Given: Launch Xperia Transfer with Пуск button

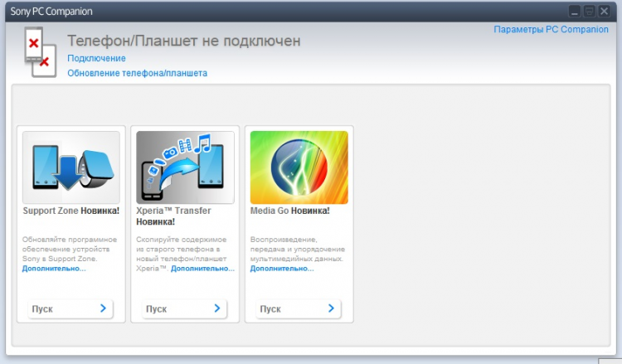Looking at the screenshot, I should [184, 308].
